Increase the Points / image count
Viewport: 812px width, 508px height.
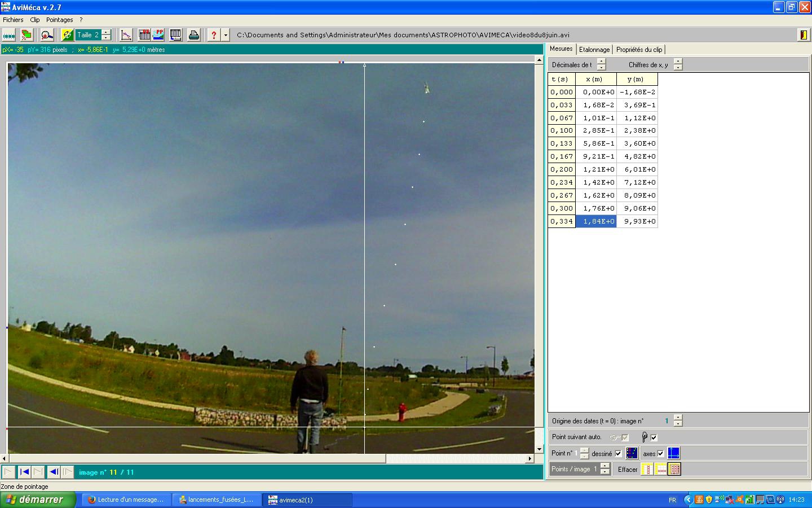click(605, 466)
